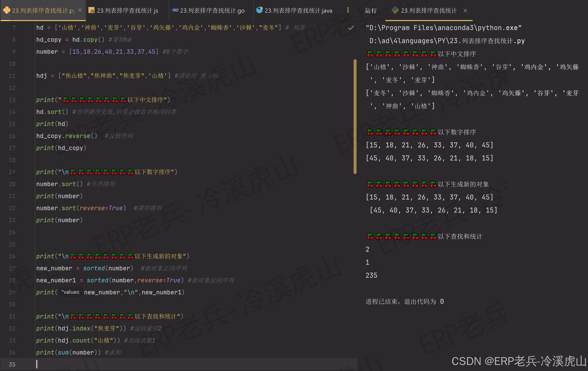Click line number 35 in the gutter
The image size is (588, 371).
(12, 364)
